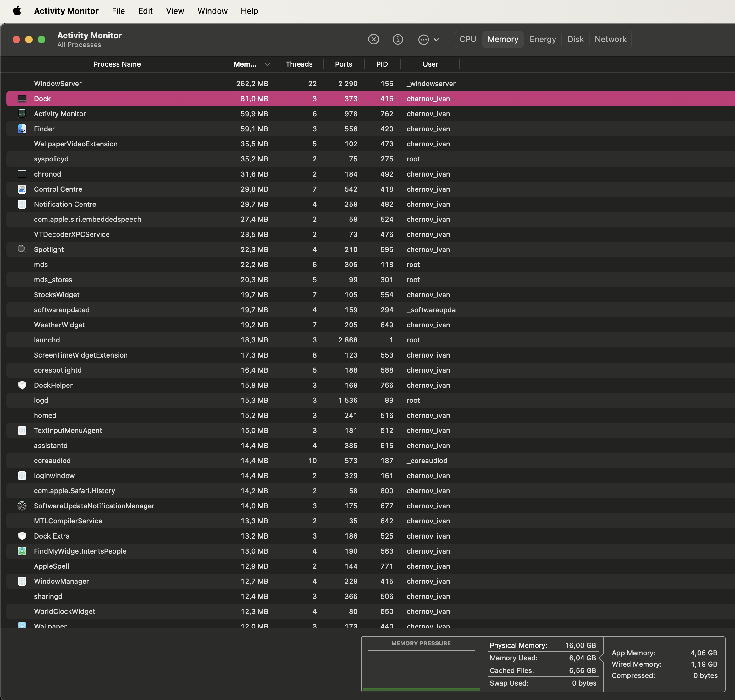Select the launchd process row
735x700 pixels.
pyautogui.click(x=370, y=340)
